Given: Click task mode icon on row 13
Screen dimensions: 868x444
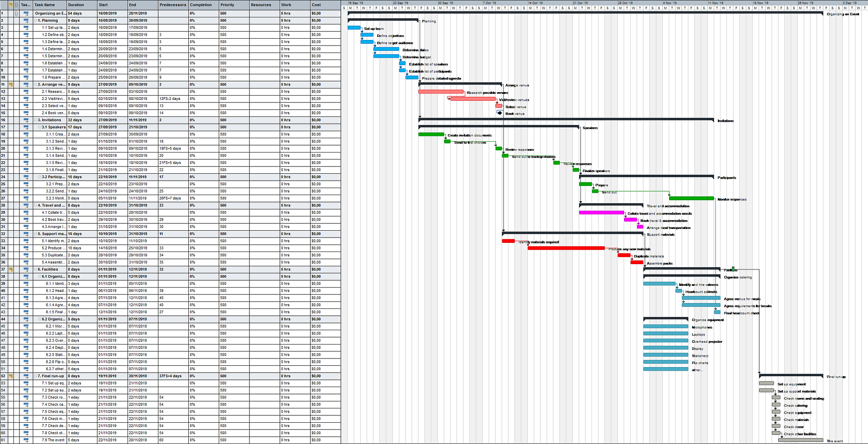Looking at the screenshot, I should (x=26, y=99).
